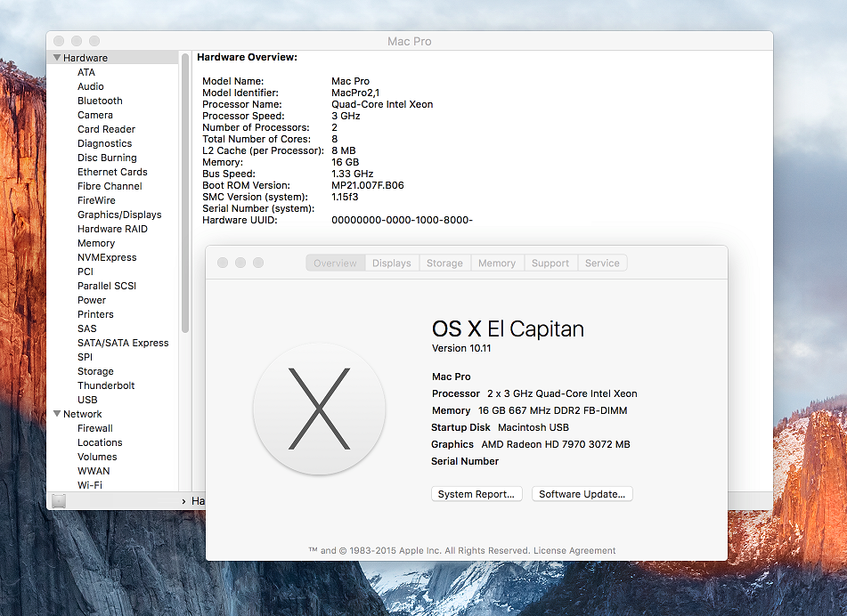The width and height of the screenshot is (847, 616).
Task: Select WWAN in the sidebar
Action: [94, 471]
